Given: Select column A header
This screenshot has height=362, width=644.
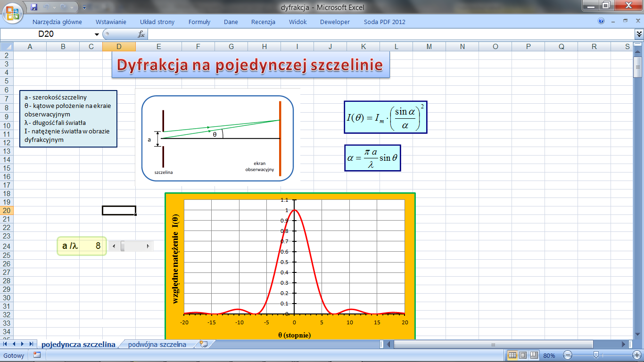Looking at the screenshot, I should click(x=30, y=46).
